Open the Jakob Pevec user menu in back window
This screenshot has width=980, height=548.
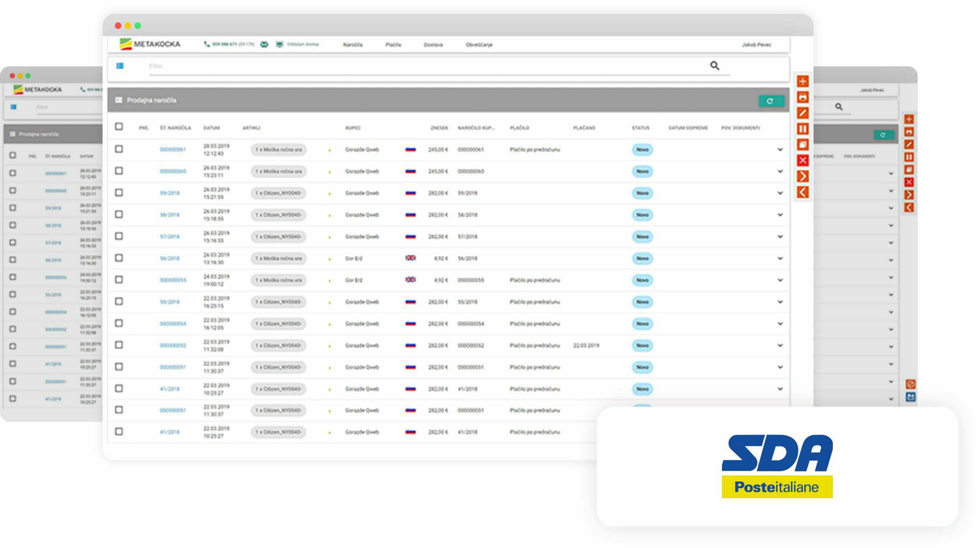(872, 90)
